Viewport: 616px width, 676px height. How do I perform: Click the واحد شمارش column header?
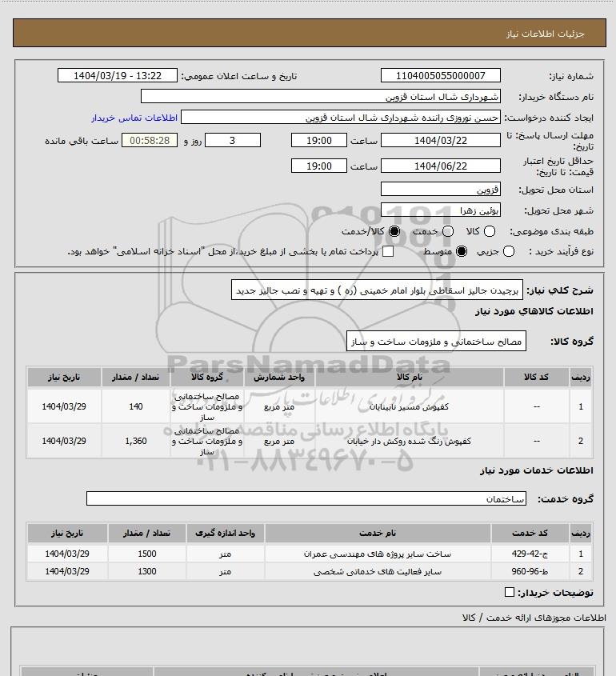click(x=279, y=378)
